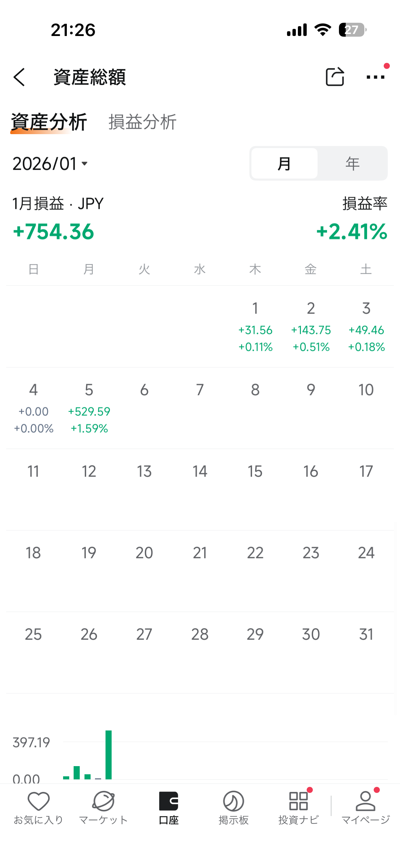Tap the back arrow icon

tap(19, 77)
